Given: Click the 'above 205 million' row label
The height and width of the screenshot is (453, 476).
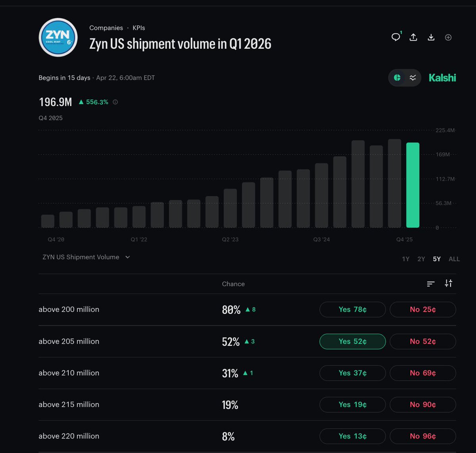Looking at the screenshot, I should point(69,341).
